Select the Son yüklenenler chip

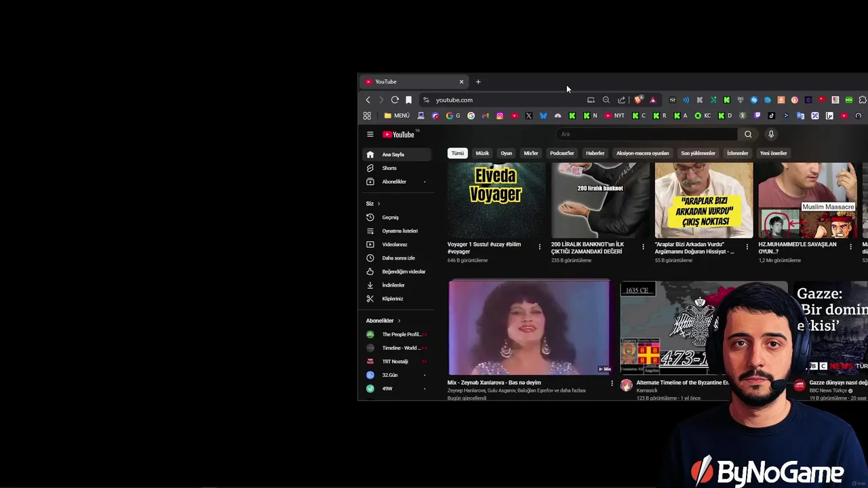tap(698, 153)
